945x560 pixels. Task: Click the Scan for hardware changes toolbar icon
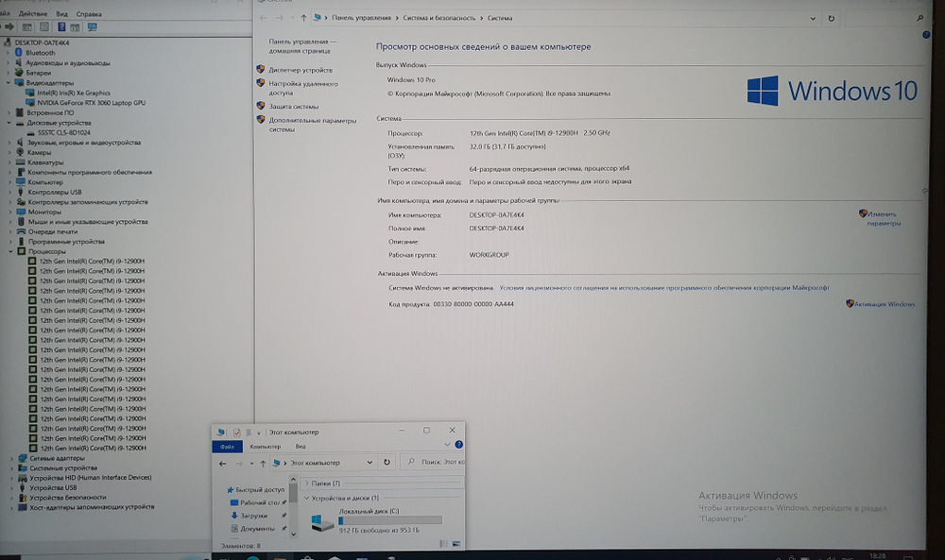click(93, 26)
